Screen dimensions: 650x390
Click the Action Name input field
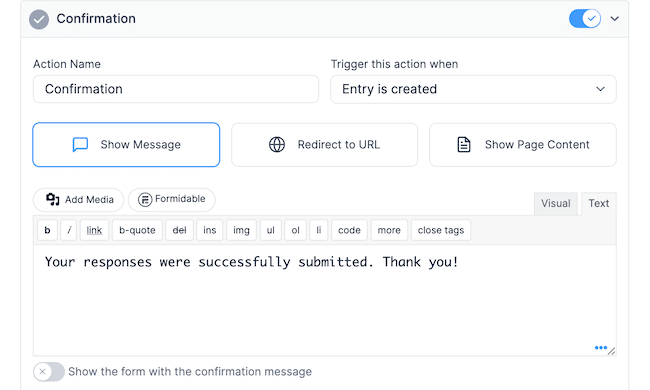(176, 89)
